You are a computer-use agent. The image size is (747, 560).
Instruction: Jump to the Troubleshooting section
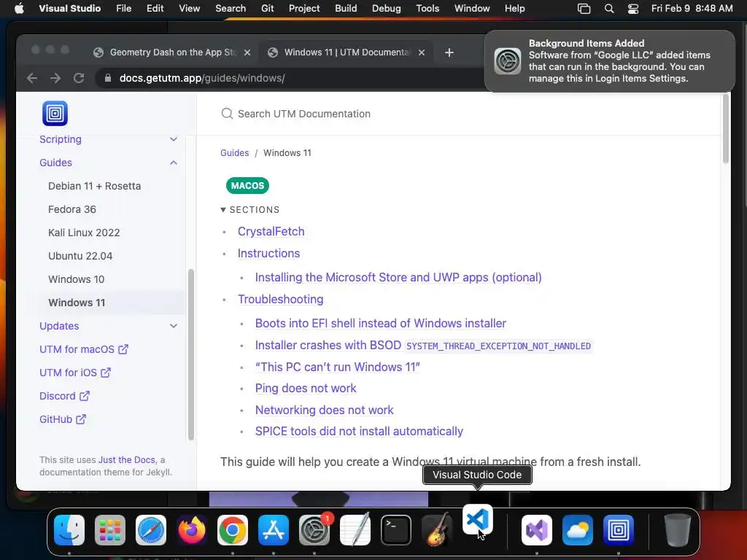tap(281, 299)
